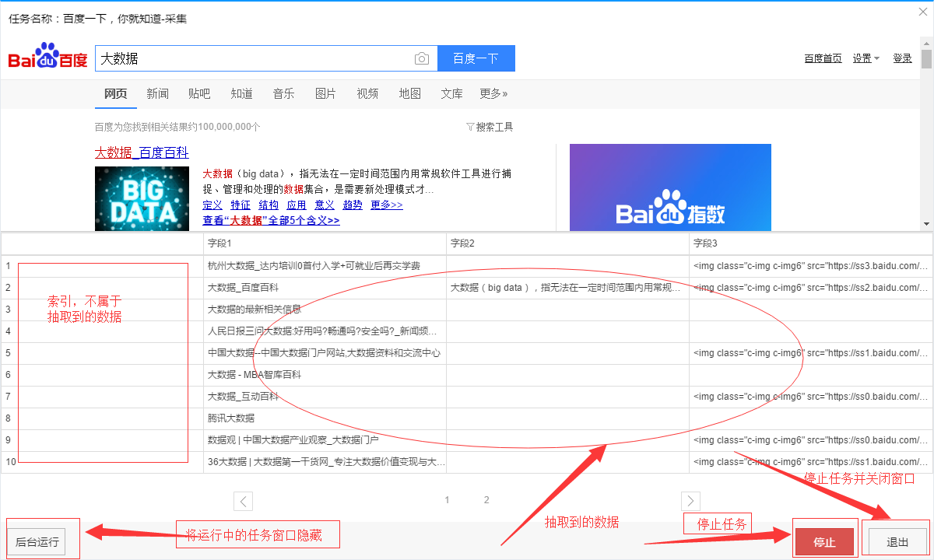
Task: Click the BIG DATA thumbnail image
Action: [142, 198]
